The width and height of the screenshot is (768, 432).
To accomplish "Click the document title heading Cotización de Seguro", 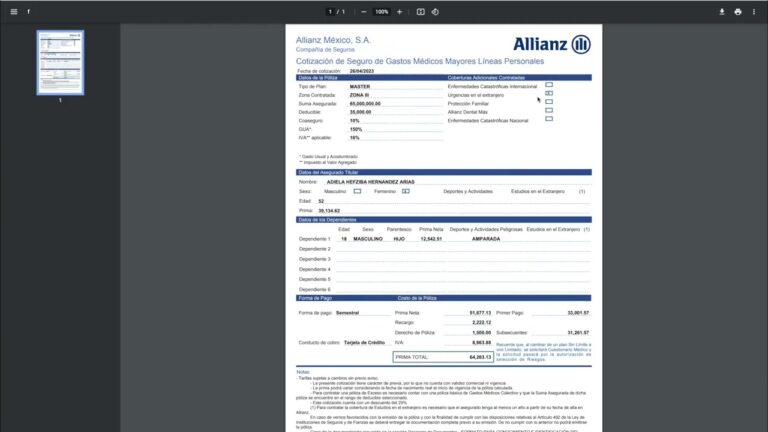I will 420,61.
